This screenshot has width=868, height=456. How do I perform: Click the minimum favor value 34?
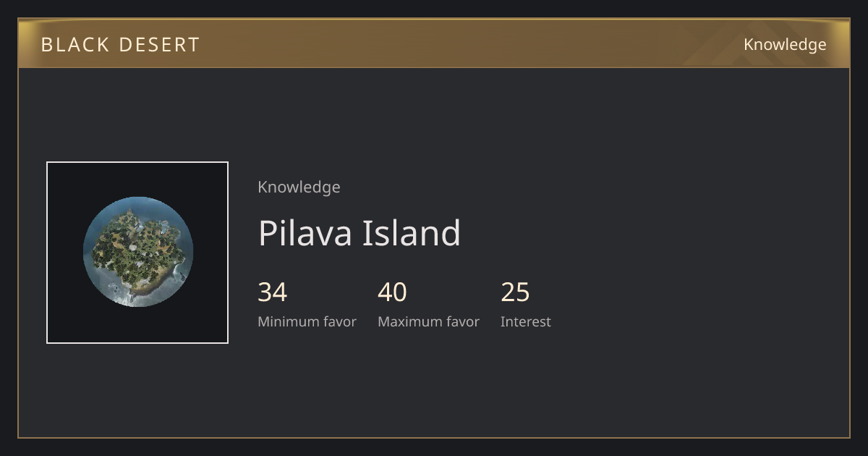tap(273, 292)
